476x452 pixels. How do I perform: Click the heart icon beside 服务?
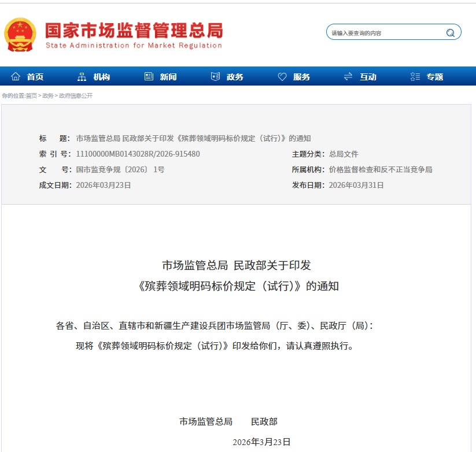tap(282, 77)
